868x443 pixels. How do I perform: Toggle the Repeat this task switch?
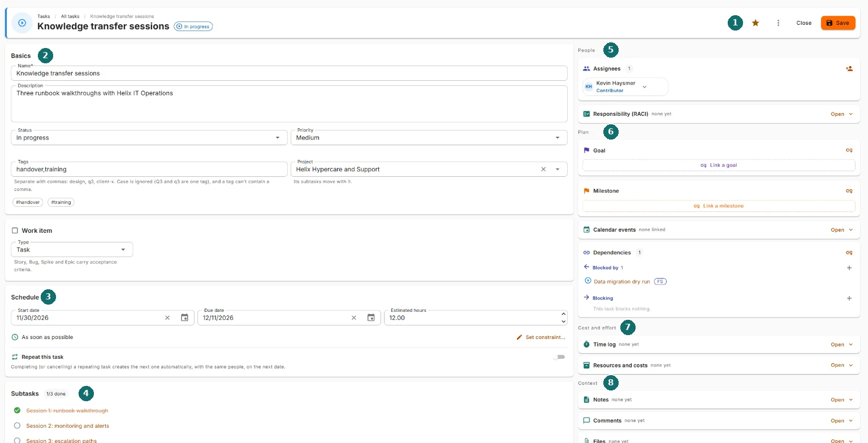(559, 357)
